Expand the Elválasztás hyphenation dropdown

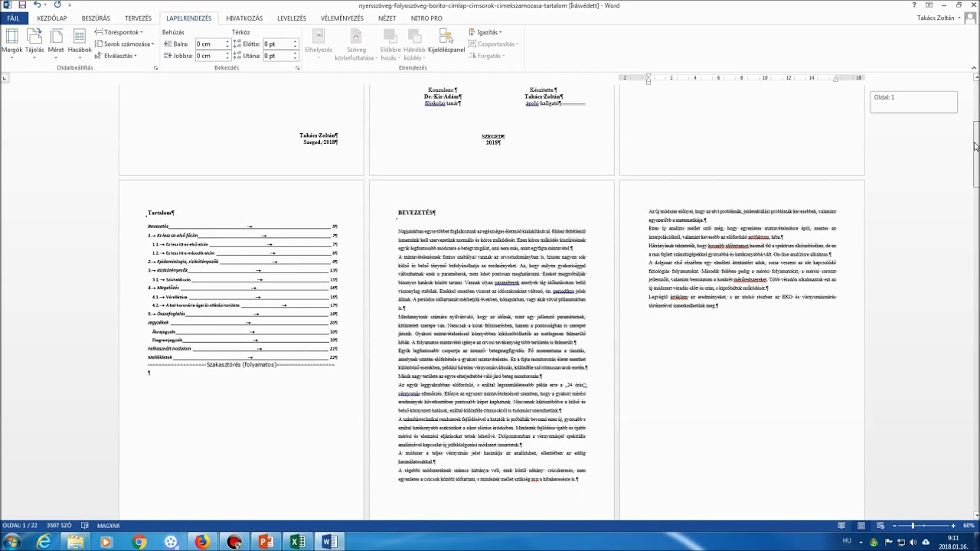[x=116, y=55]
